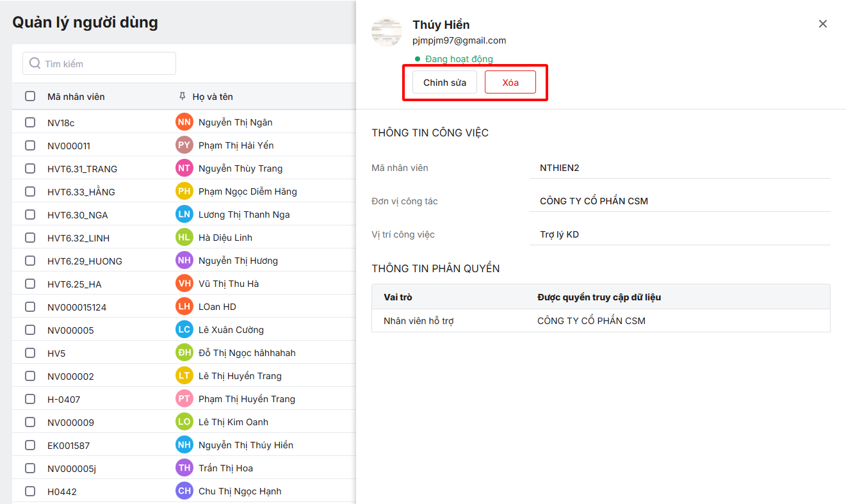846x504 pixels.
Task: Select the NV000009 row checkbox
Action: (30, 422)
